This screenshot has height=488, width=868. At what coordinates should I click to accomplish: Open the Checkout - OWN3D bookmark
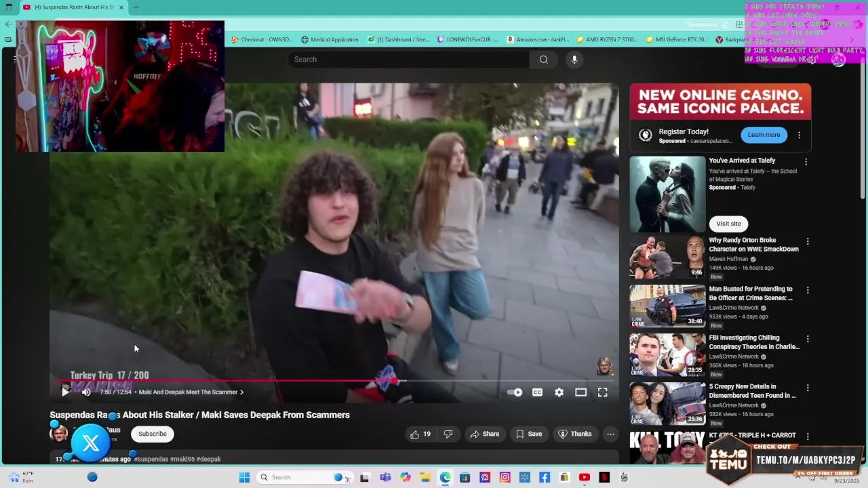tap(262, 39)
